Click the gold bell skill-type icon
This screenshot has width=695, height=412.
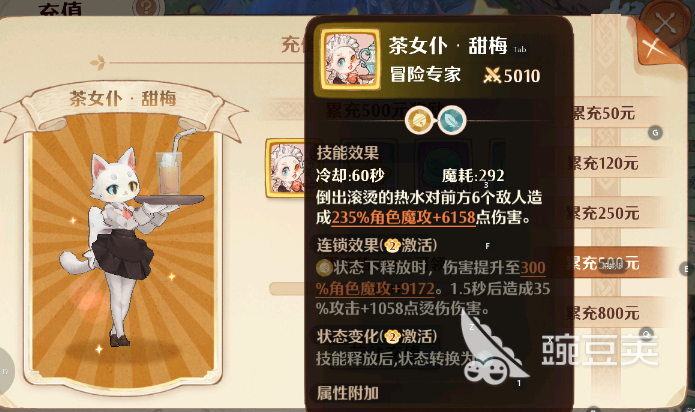click(419, 120)
